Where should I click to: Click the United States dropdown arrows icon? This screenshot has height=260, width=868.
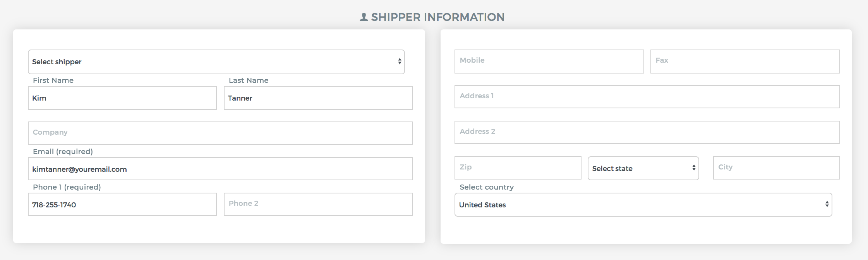[x=827, y=204]
